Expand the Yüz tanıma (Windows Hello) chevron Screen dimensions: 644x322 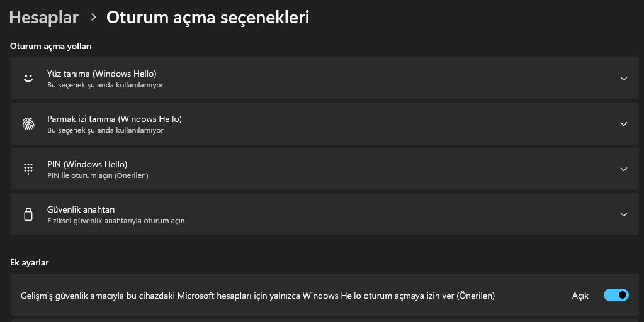(x=624, y=79)
